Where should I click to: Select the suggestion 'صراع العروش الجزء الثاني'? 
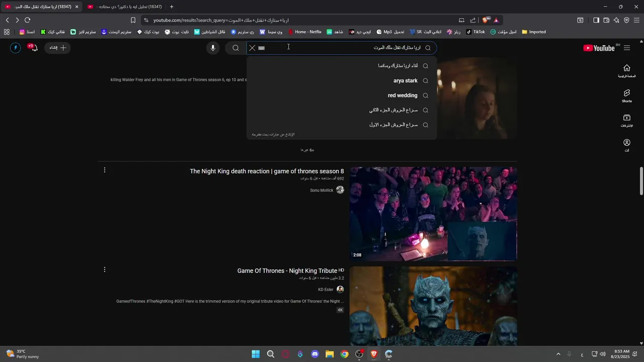coord(342,110)
